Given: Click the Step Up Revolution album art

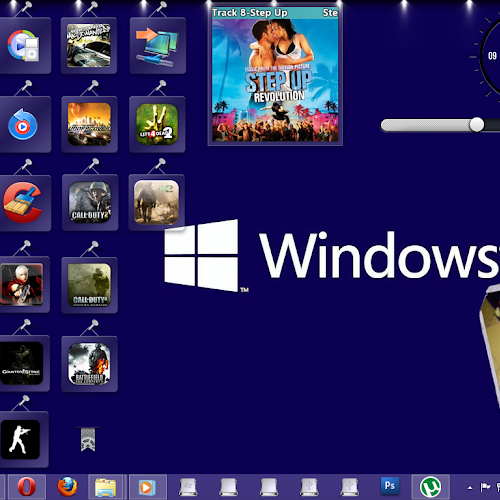Looking at the screenshot, I should (x=275, y=80).
